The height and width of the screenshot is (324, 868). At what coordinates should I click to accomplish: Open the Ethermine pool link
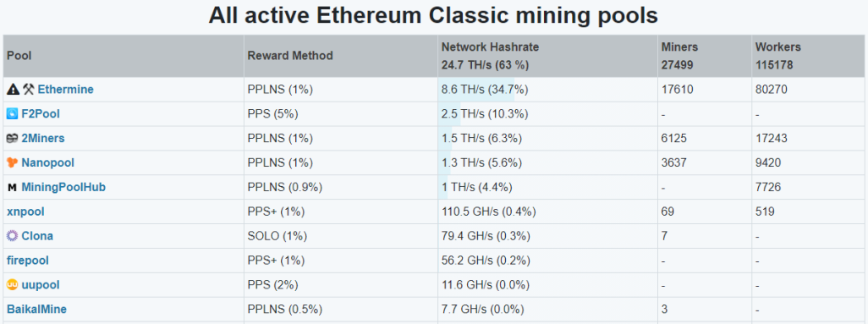coord(65,89)
